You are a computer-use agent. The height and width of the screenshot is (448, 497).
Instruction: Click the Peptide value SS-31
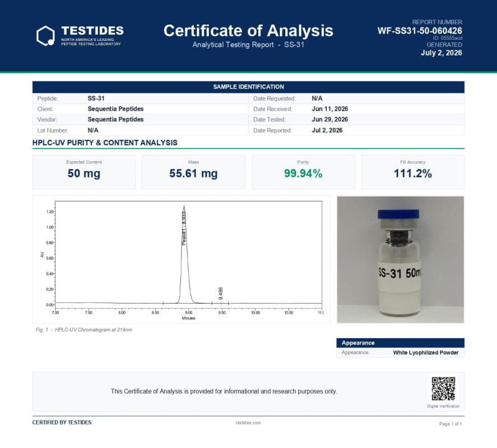pos(96,99)
